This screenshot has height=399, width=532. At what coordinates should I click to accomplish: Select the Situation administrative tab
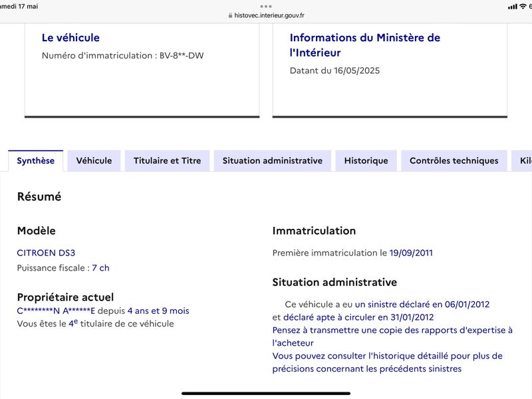[x=273, y=161]
